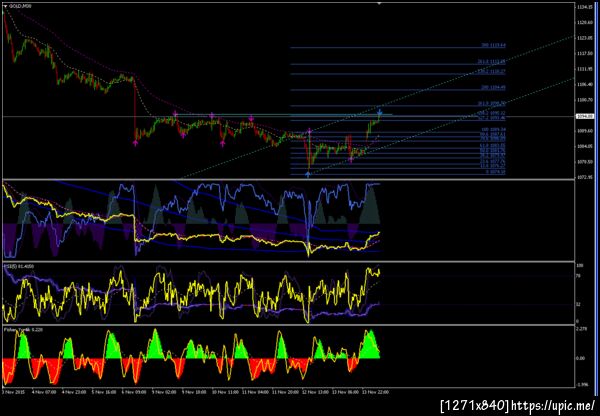Select the pink arrow under the 6 Nov price crash low
Image resolution: width=600 pixels, height=416 pixels.
[135, 143]
